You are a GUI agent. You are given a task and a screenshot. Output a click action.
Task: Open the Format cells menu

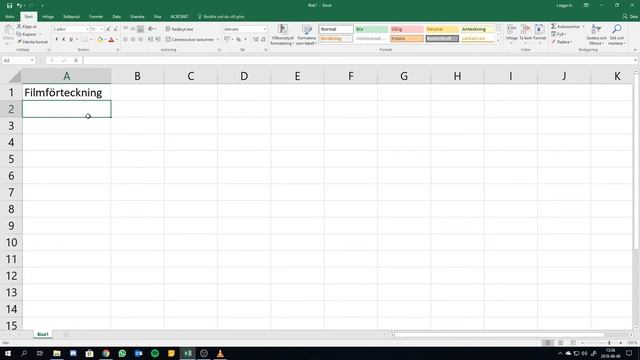pos(540,33)
